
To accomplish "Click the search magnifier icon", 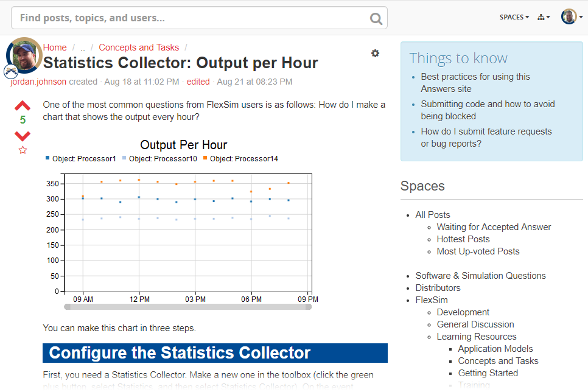I will [376, 18].
